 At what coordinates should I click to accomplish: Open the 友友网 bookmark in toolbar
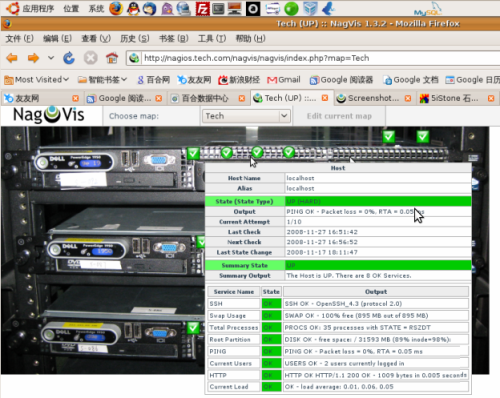[194, 80]
